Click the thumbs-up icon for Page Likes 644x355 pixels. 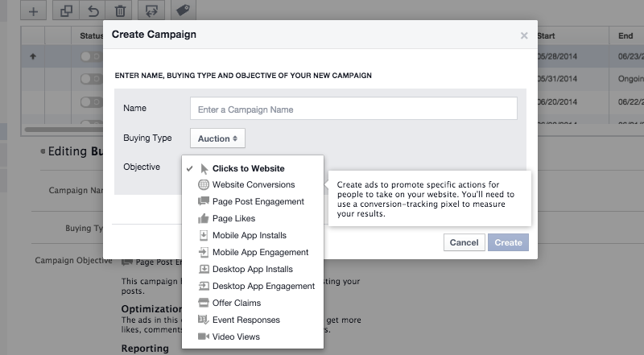tap(204, 219)
